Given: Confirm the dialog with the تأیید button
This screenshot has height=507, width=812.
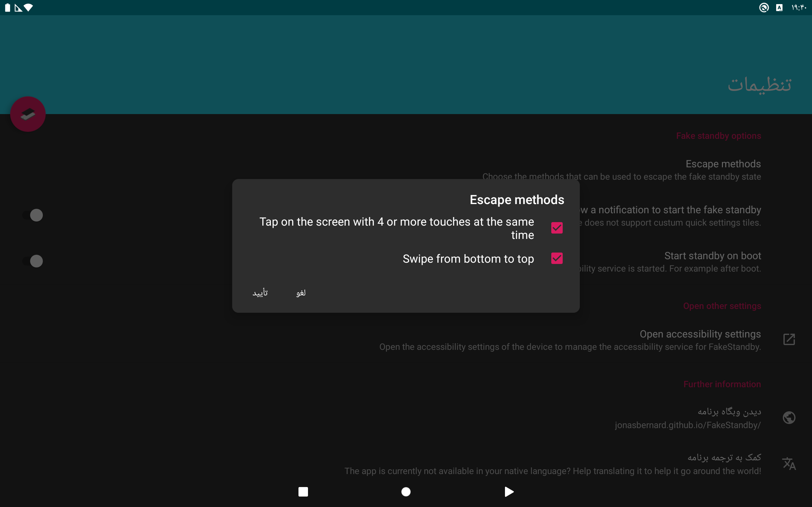Looking at the screenshot, I should 260,293.
